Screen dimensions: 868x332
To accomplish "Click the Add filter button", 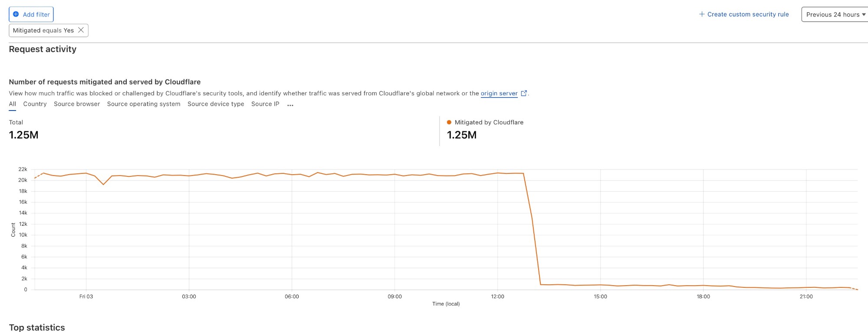I will (x=31, y=14).
